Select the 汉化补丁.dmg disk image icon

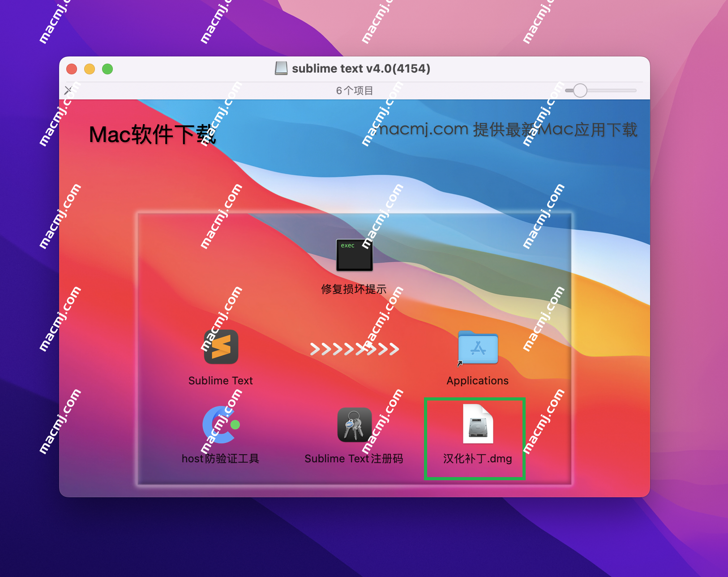[478, 424]
